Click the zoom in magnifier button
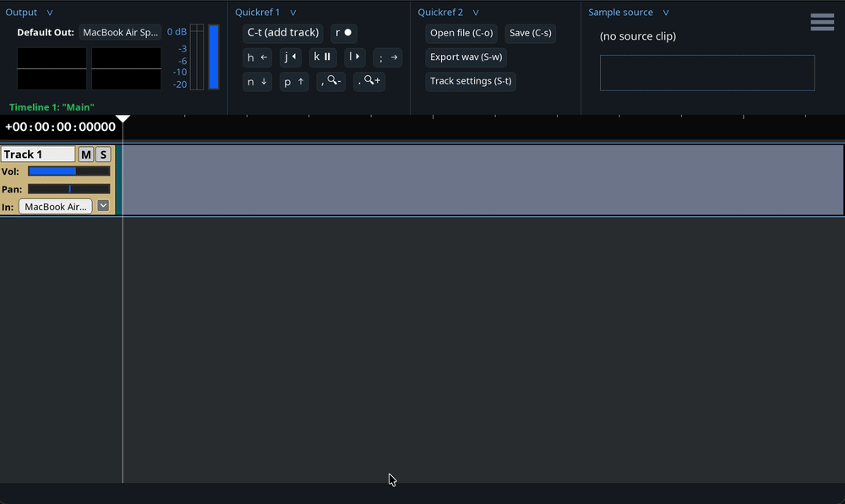Viewport: 845px width, 504px height. [x=369, y=81]
